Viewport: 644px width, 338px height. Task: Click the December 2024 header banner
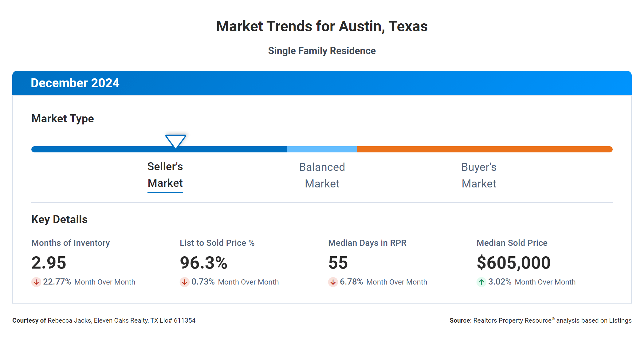pos(322,83)
